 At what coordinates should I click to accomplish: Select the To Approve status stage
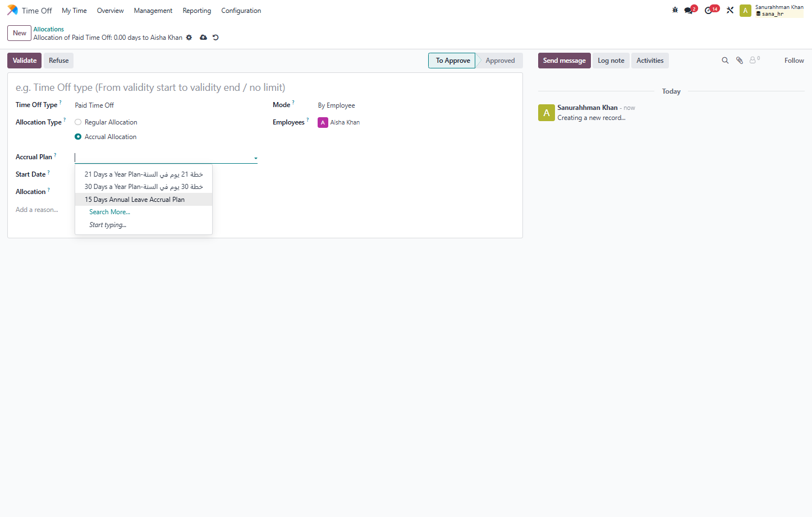pos(452,61)
